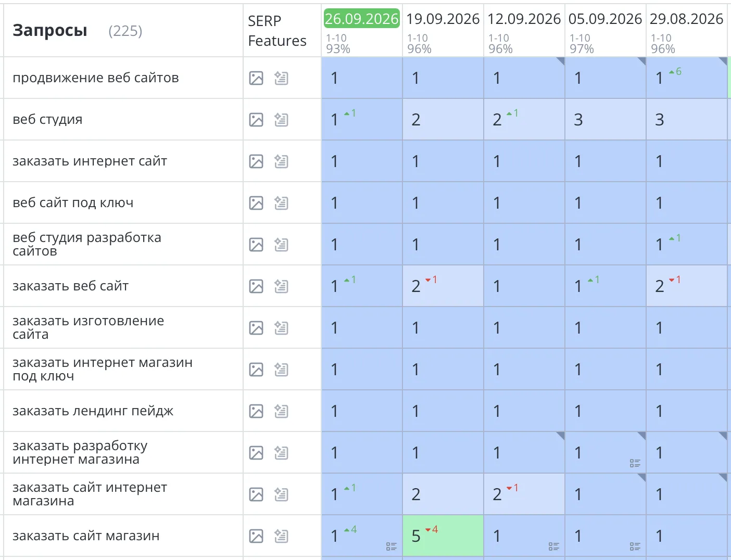Viewport: 731px width, 560px height.
Task: Click the query заказать лендинг пейдж
Action: point(93,411)
